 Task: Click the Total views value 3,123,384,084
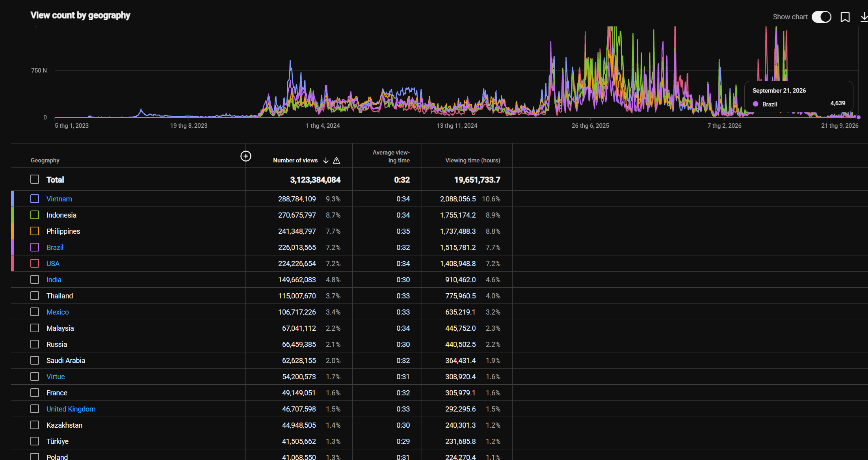(315, 180)
